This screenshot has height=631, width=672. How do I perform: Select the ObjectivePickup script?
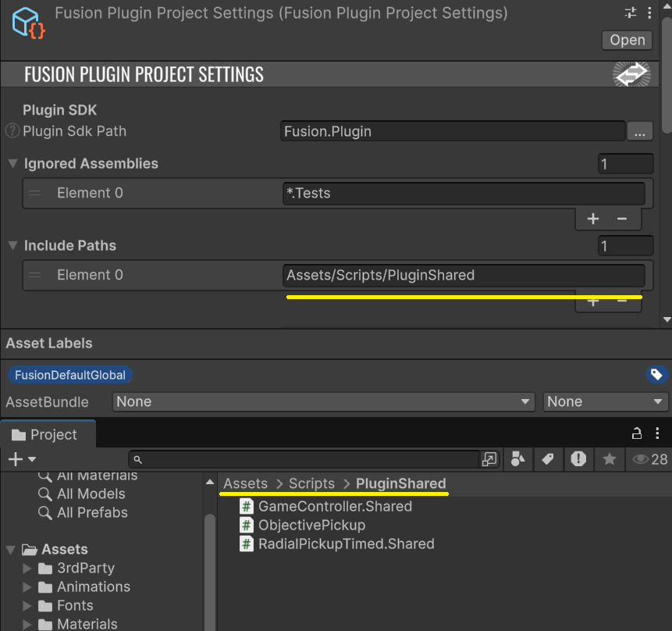(303, 526)
